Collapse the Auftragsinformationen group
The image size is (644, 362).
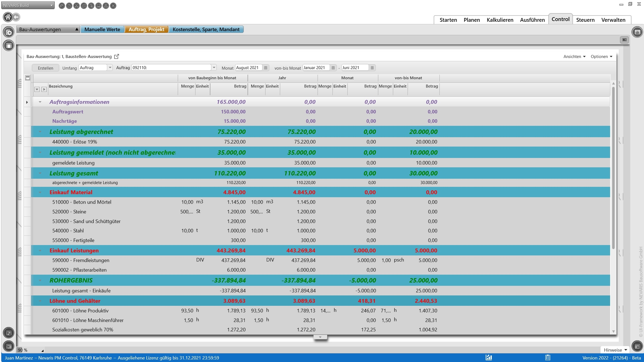40,102
